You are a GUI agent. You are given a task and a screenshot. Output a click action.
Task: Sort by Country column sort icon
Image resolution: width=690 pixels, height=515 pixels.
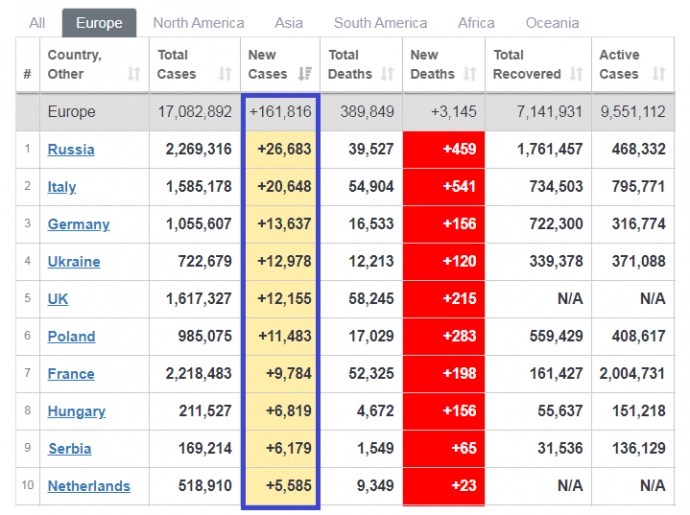tap(134, 74)
